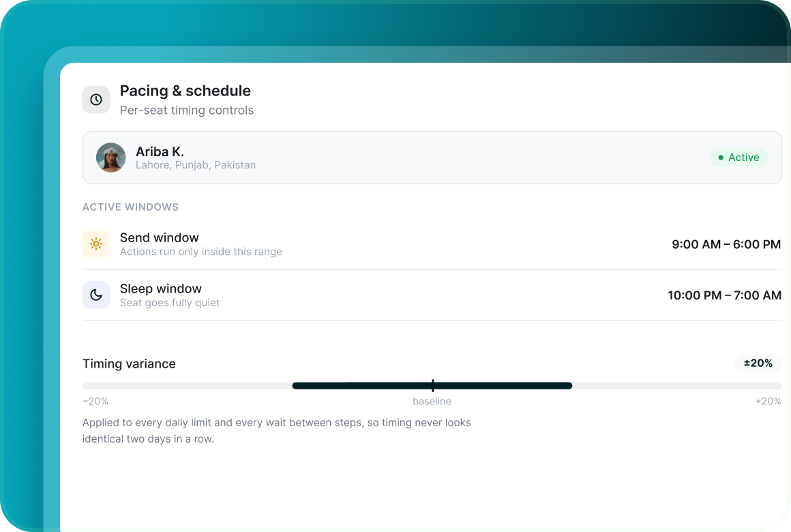This screenshot has width=791, height=532.
Task: Click the ±20% variance value badge
Action: 758,363
